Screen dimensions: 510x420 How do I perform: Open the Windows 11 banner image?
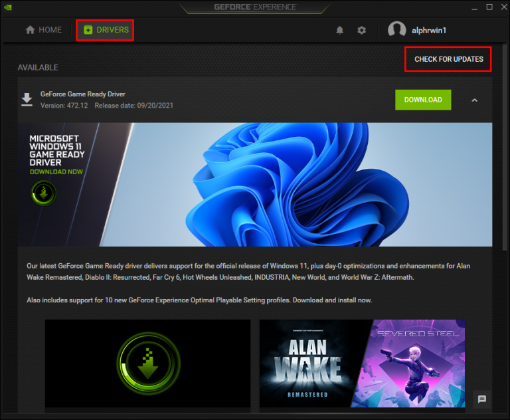click(255, 184)
